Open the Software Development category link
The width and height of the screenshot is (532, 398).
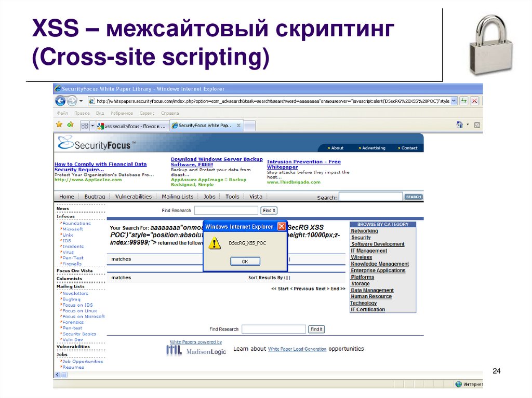[x=378, y=244]
